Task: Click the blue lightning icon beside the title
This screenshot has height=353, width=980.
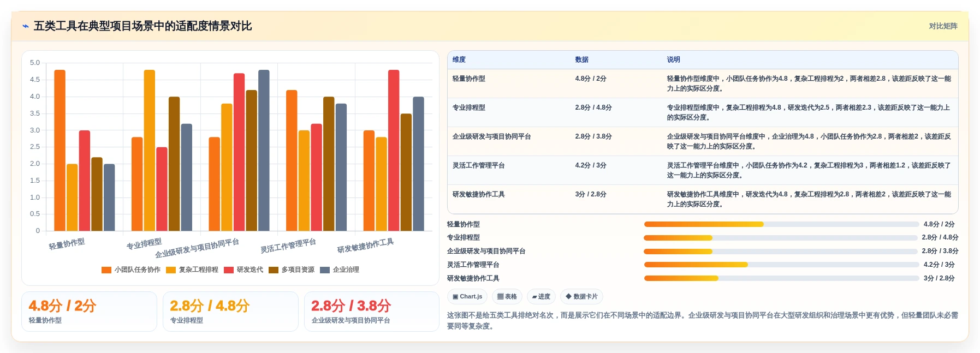Action: click(x=25, y=26)
